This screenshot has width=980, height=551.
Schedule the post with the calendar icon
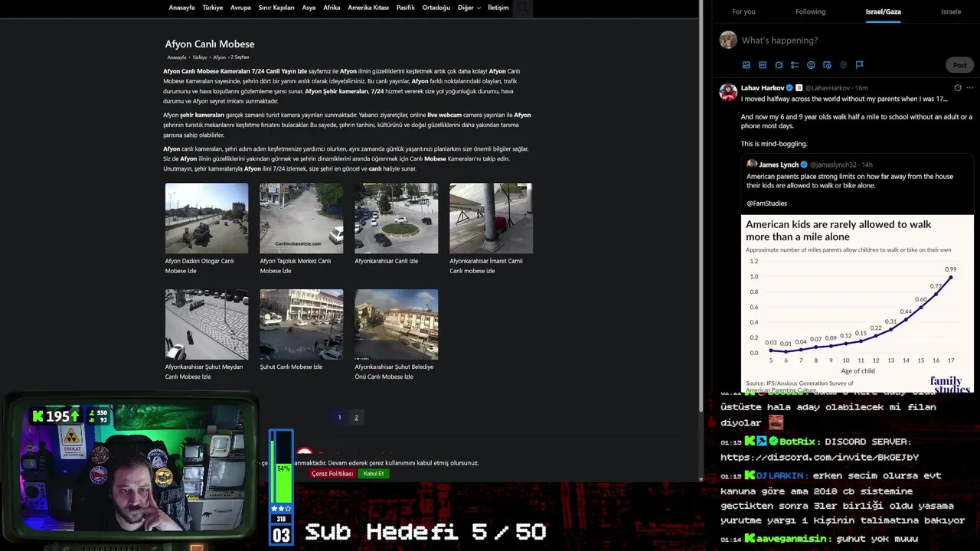tap(827, 65)
